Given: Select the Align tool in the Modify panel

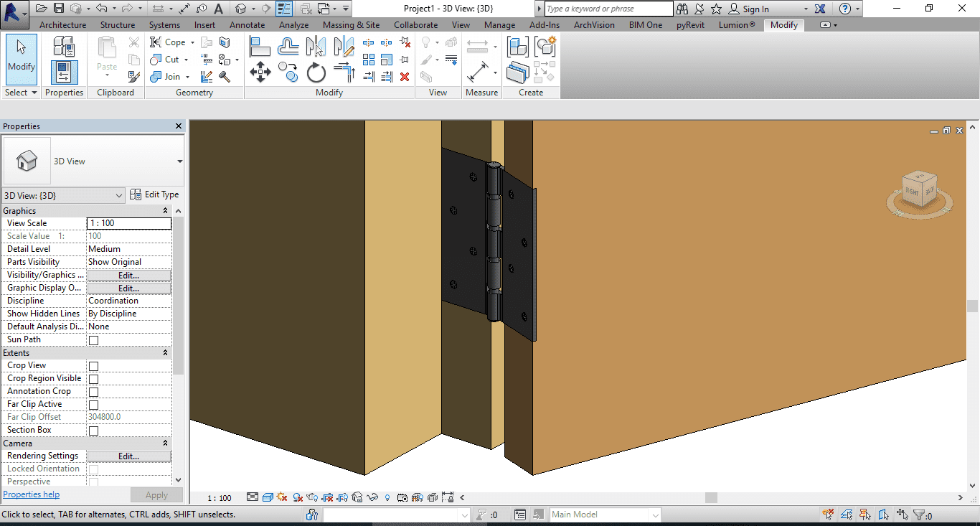Looking at the screenshot, I should 260,47.
